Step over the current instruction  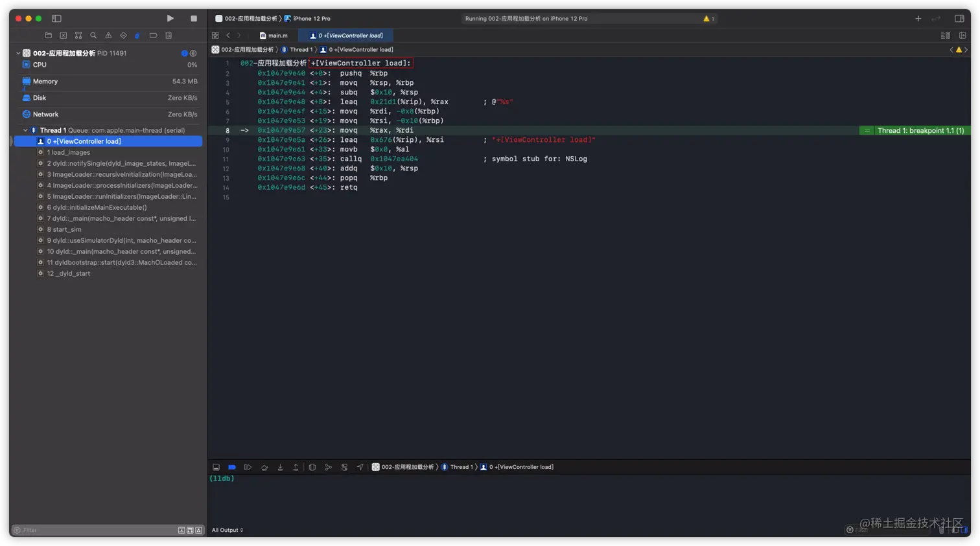264,467
